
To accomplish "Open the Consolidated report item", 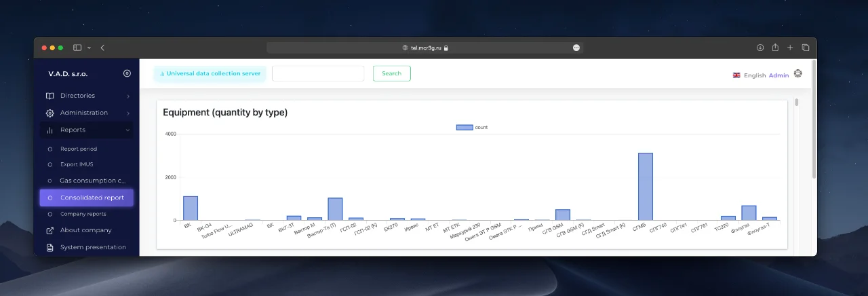I will coord(87,198).
